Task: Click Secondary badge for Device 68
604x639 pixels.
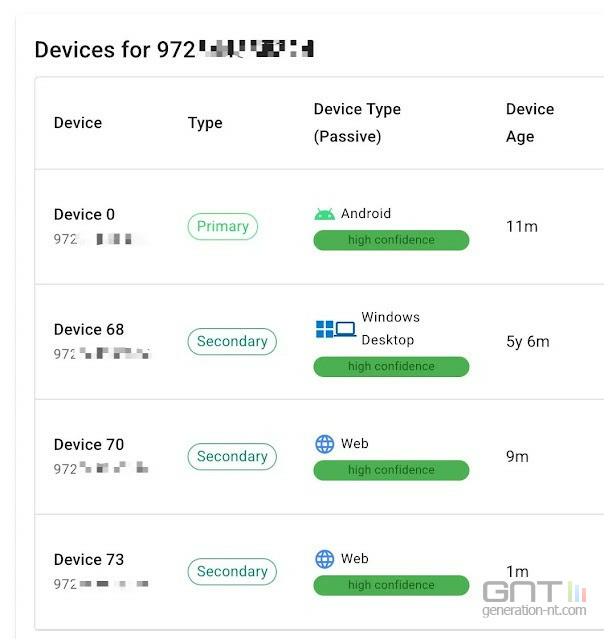Action: click(x=232, y=341)
